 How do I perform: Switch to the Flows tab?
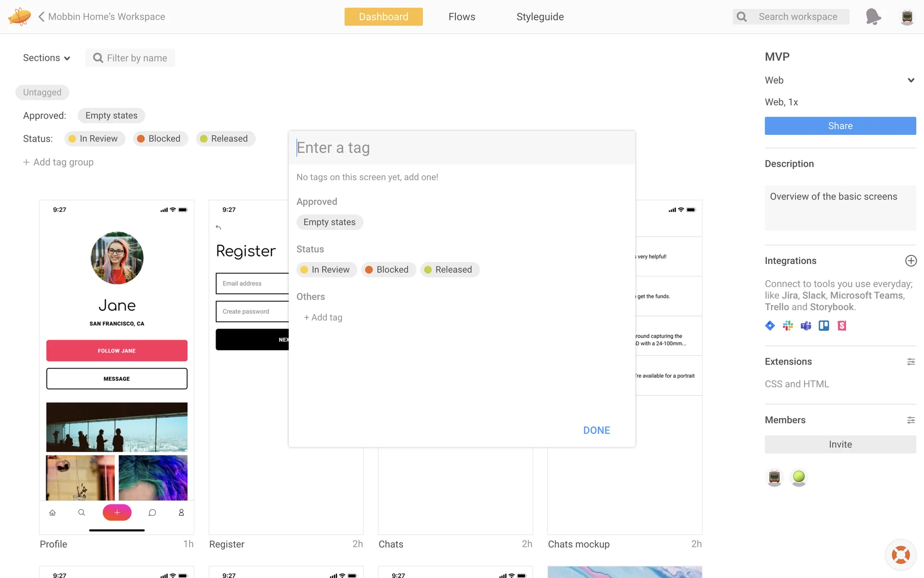pos(462,17)
